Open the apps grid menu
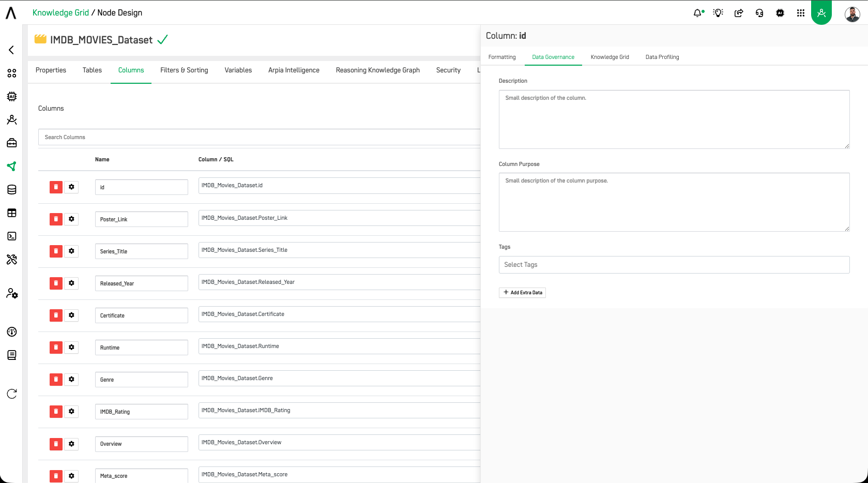The height and width of the screenshot is (483, 868). (801, 13)
